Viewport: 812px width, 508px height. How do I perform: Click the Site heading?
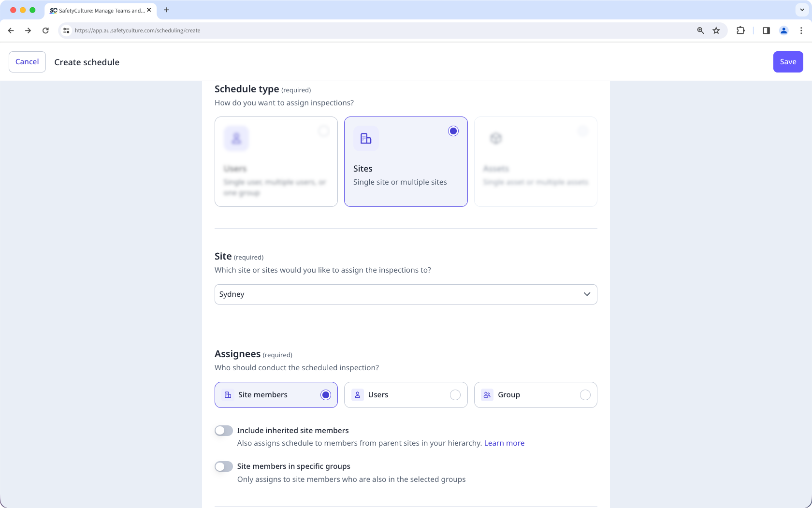coord(223,256)
